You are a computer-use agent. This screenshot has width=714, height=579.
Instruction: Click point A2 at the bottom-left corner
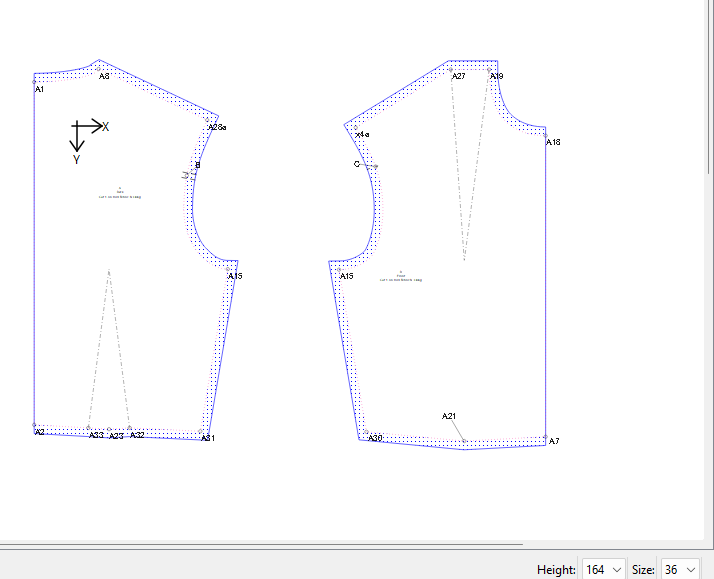tap(35, 426)
